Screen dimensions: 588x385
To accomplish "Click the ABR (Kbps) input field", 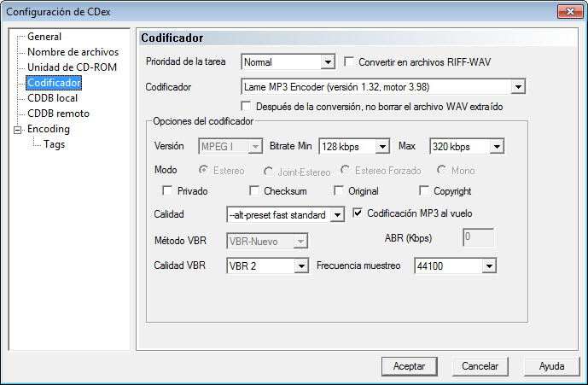I will pyautogui.click(x=478, y=237).
